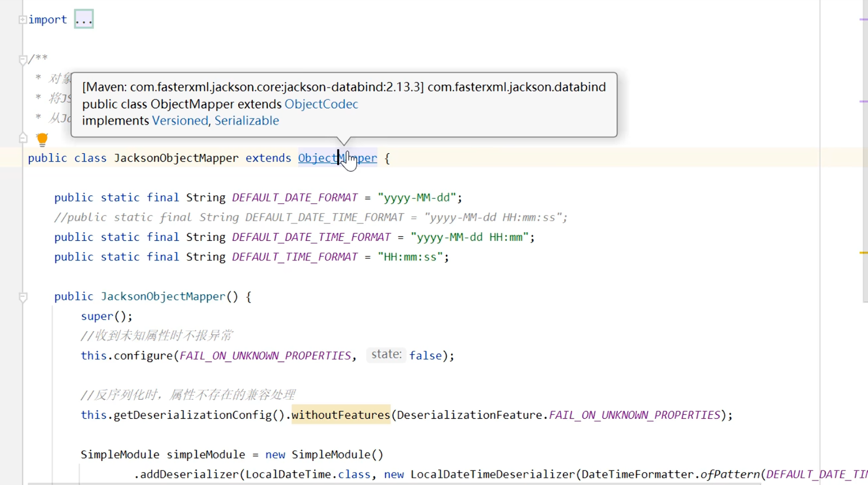The height and width of the screenshot is (485, 868).
Task: Collapse the Javadoc comment fold arrow
Action: tap(23, 60)
